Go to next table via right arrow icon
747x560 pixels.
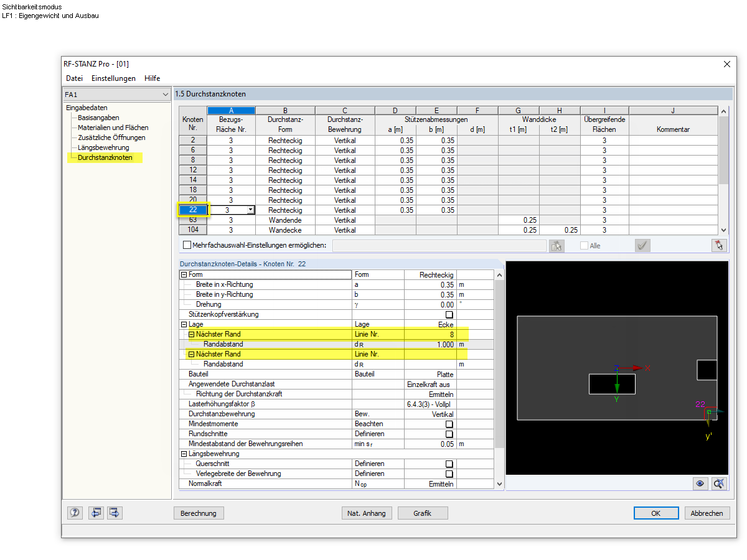pos(115,513)
